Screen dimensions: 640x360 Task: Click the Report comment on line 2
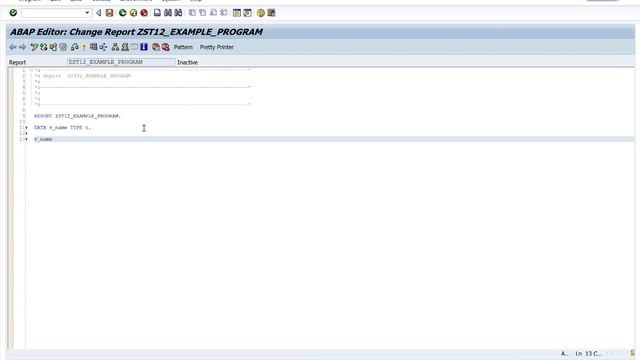83,76
